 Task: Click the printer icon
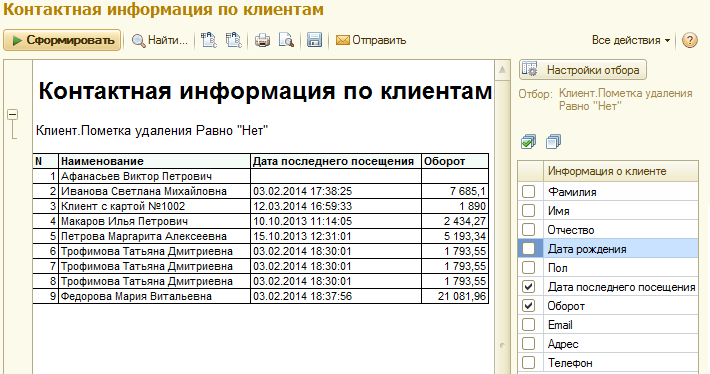[262, 41]
